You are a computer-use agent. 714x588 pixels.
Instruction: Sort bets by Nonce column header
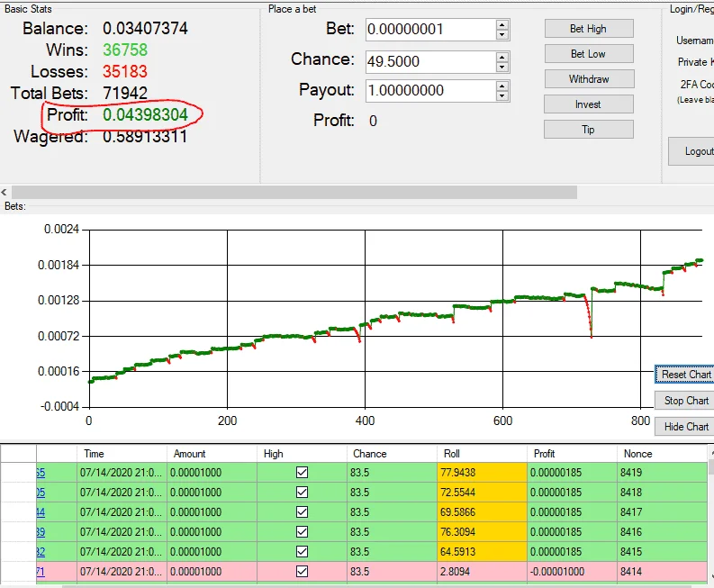(x=662, y=454)
